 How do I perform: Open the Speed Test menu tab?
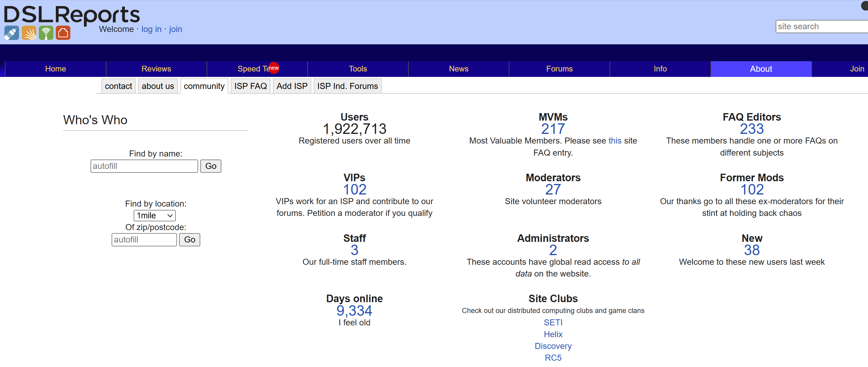257,69
